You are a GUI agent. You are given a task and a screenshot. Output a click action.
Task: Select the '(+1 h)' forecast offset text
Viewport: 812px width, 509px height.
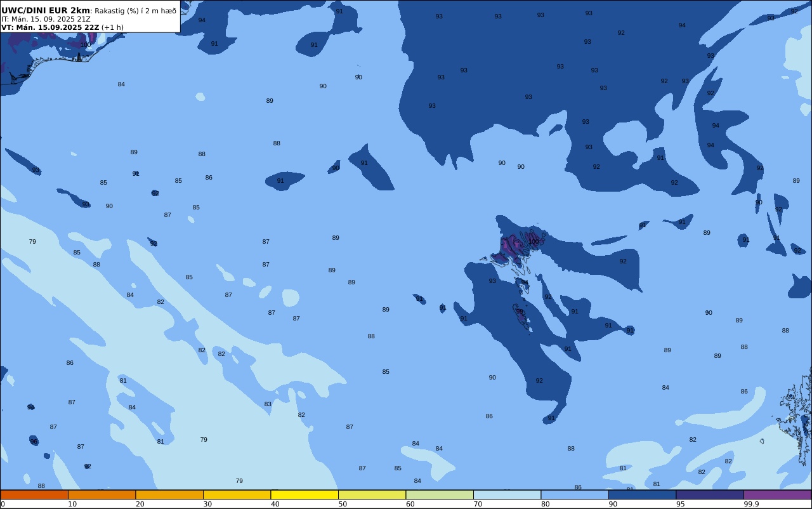(x=112, y=27)
